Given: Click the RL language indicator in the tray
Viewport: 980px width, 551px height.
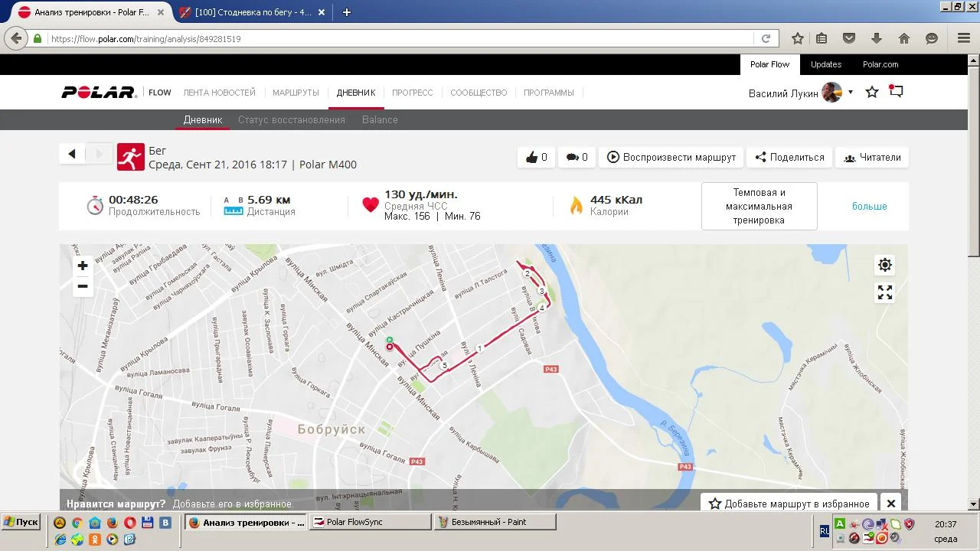Looking at the screenshot, I should click(x=825, y=530).
